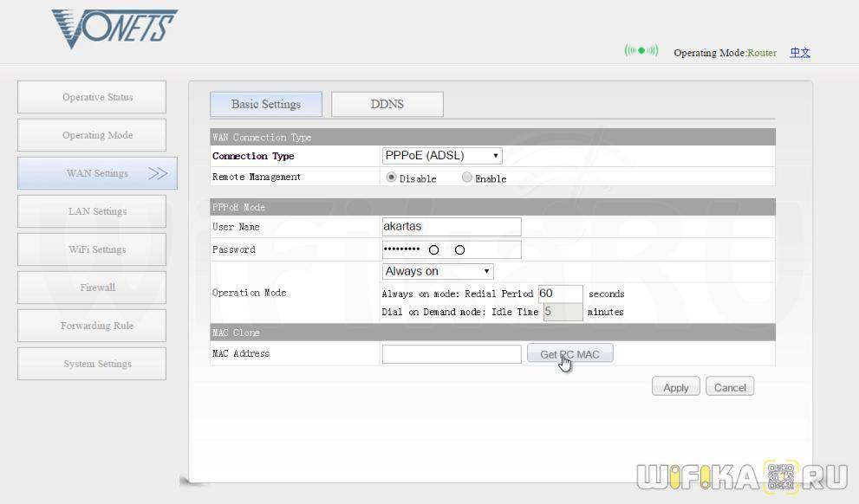Click the Vonets logo

click(x=114, y=29)
